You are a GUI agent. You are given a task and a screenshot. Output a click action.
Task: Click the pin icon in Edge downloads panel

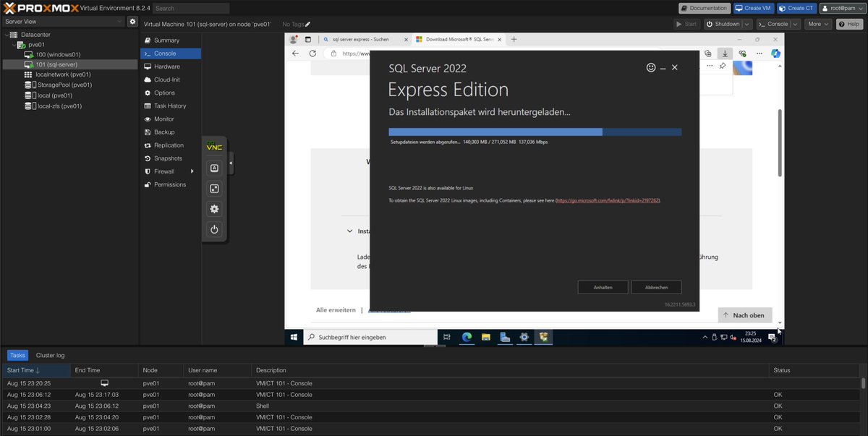point(722,66)
